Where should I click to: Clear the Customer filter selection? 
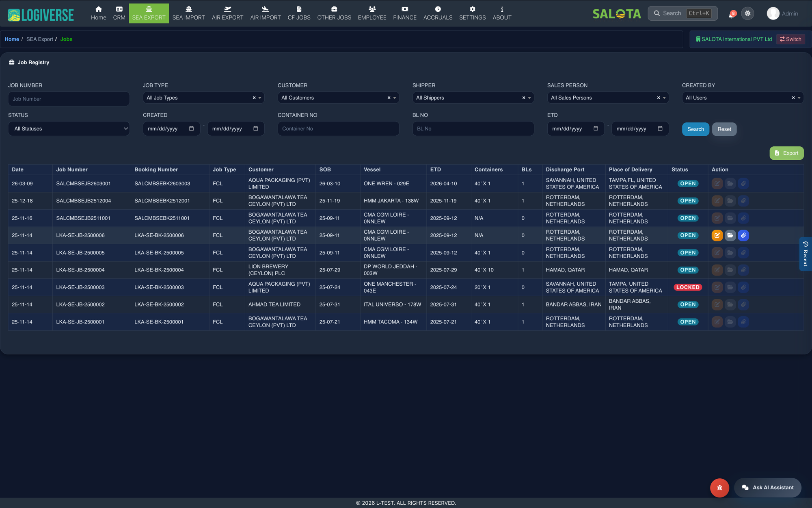389,98
